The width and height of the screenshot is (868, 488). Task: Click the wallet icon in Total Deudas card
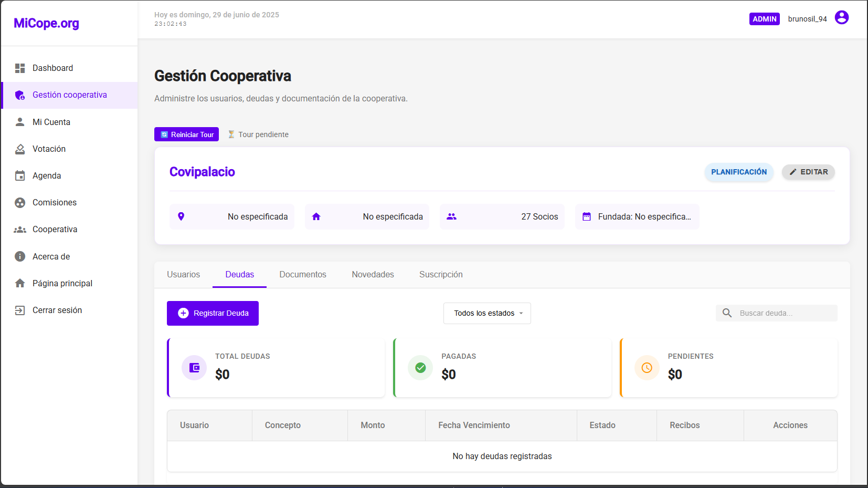[x=194, y=368]
